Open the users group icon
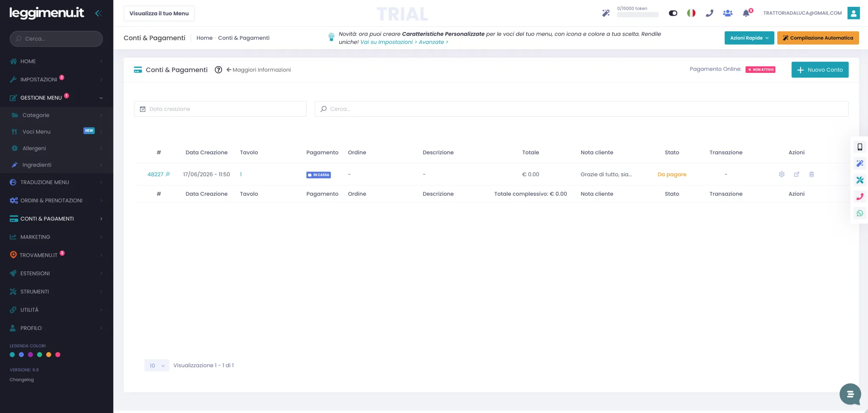The height and width of the screenshot is (413, 868). 728,13
